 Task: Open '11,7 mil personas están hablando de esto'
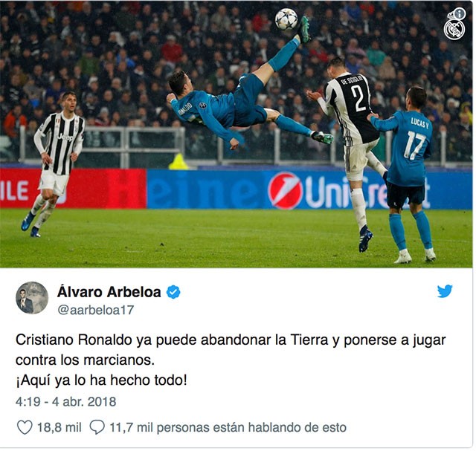[228, 427]
